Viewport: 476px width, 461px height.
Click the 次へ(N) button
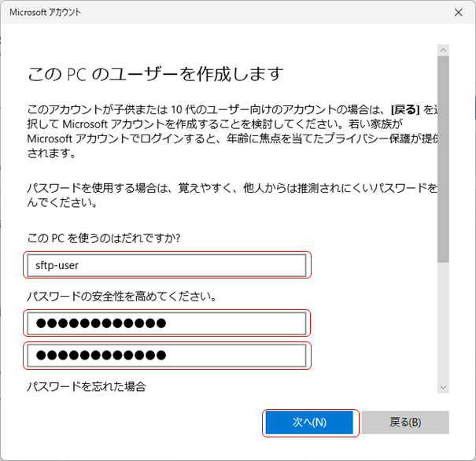[308, 422]
